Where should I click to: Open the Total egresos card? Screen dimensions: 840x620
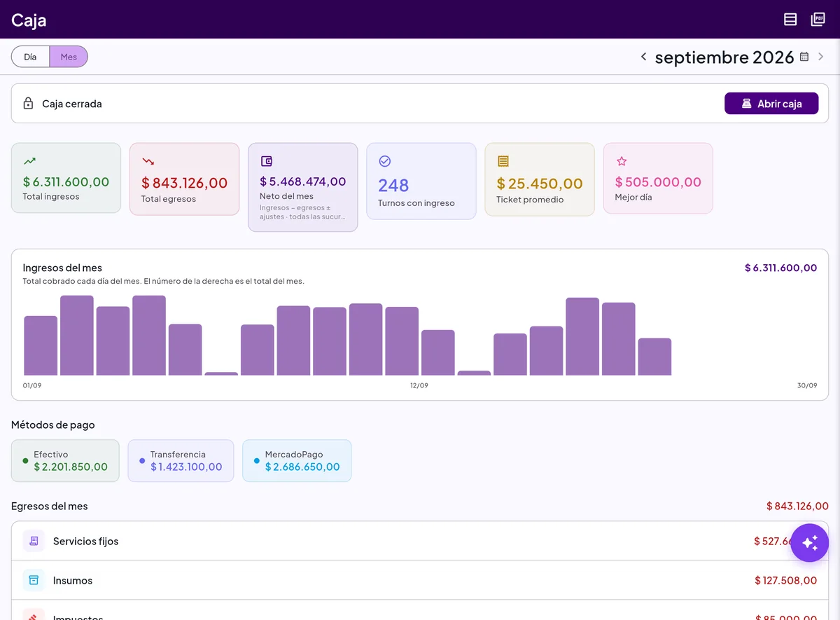point(184,179)
